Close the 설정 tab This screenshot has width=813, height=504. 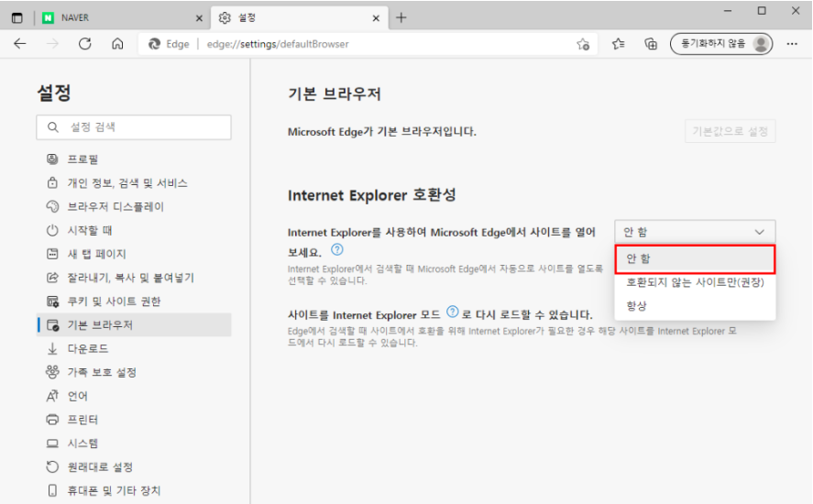pos(376,18)
